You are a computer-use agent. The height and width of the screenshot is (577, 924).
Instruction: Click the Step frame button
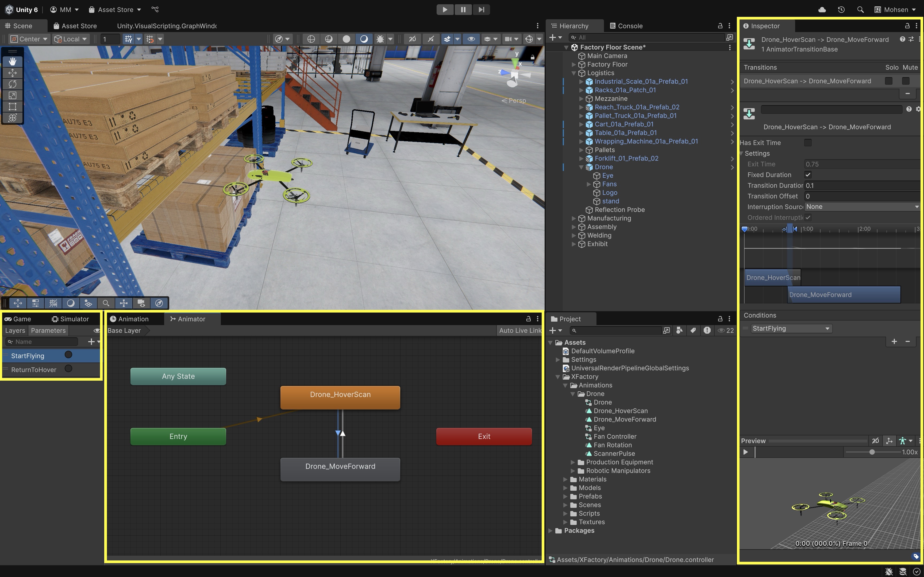coord(481,10)
